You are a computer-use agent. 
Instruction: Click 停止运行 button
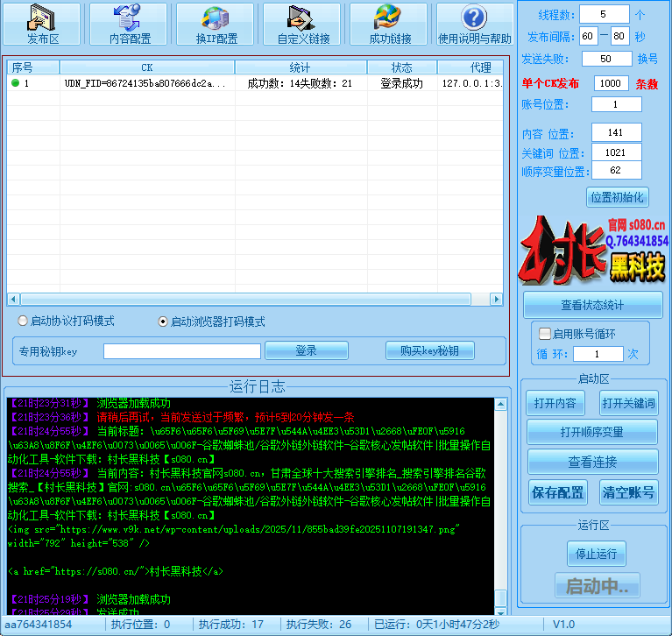(x=596, y=554)
